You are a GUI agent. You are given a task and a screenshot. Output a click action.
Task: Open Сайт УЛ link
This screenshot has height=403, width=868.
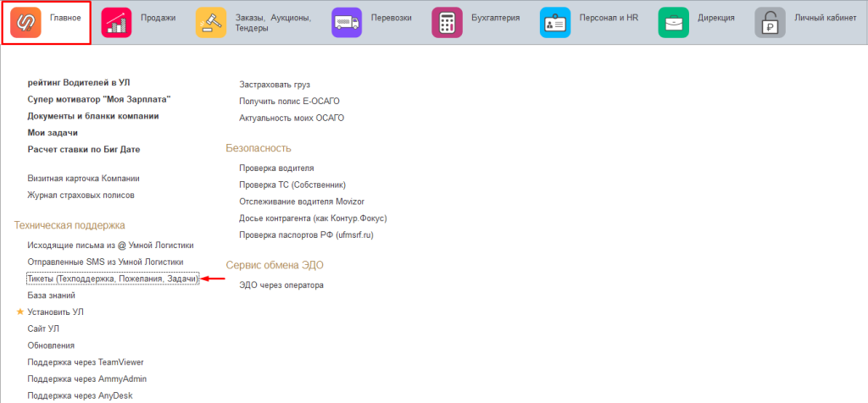click(x=43, y=328)
